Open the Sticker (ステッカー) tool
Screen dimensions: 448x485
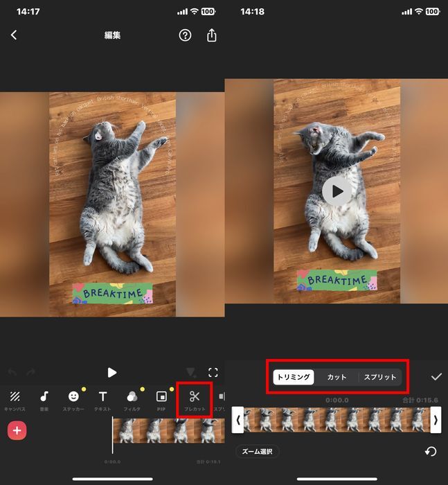point(73,400)
